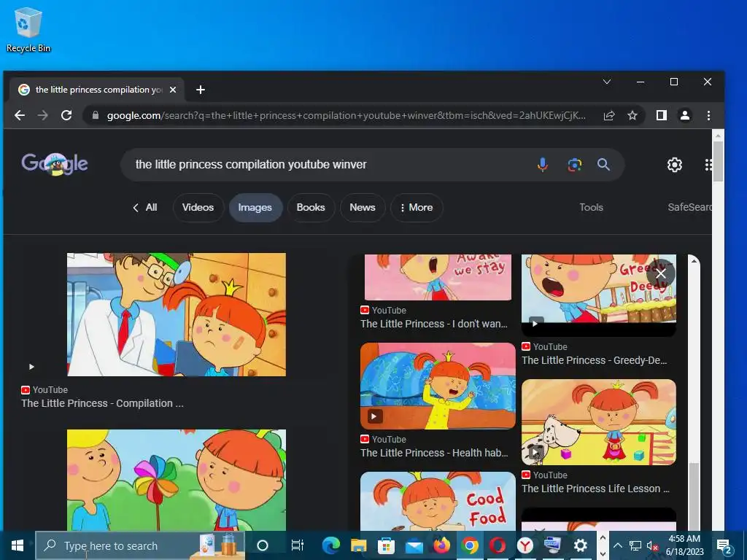Click the taskbar search box
747x560 pixels.
[x=140, y=545]
